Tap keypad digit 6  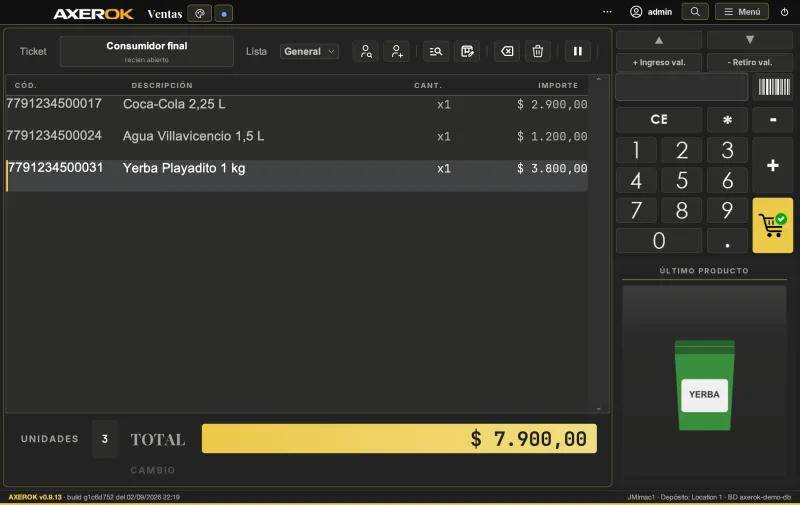coord(727,180)
